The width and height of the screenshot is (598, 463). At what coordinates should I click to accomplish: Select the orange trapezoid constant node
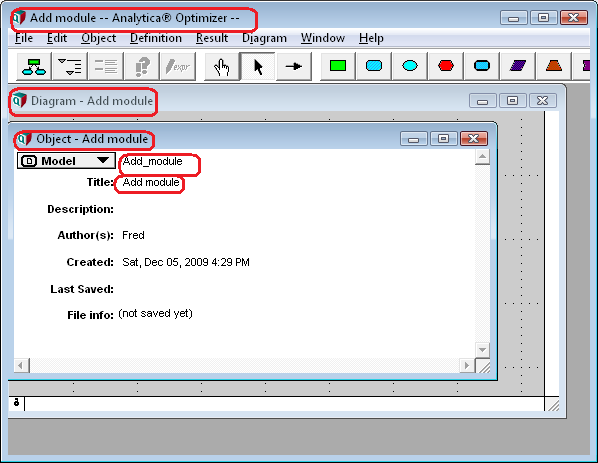tap(553, 66)
